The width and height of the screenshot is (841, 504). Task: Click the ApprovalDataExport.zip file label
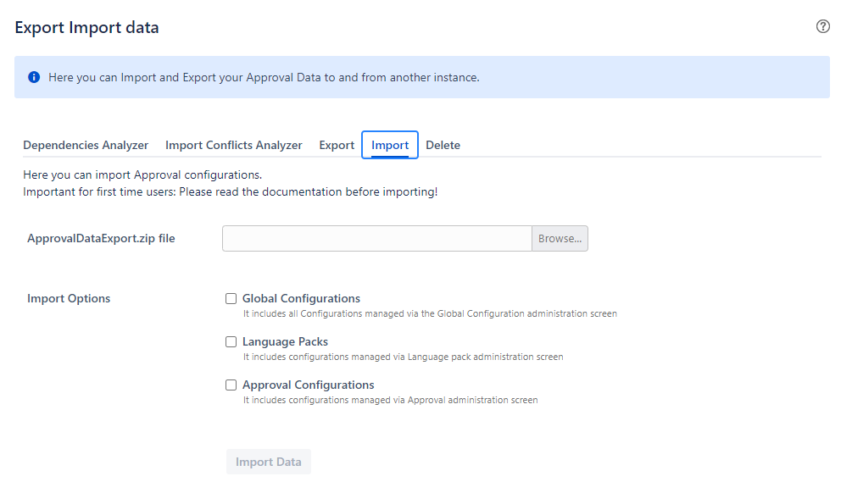tap(102, 239)
